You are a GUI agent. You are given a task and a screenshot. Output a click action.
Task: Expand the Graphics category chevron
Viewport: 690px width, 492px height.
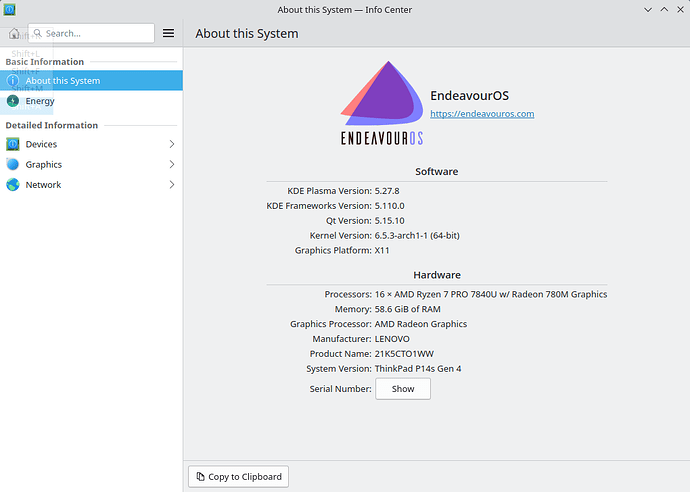point(172,164)
